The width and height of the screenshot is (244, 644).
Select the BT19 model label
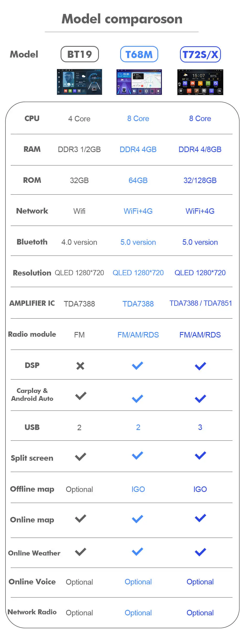[x=80, y=54]
